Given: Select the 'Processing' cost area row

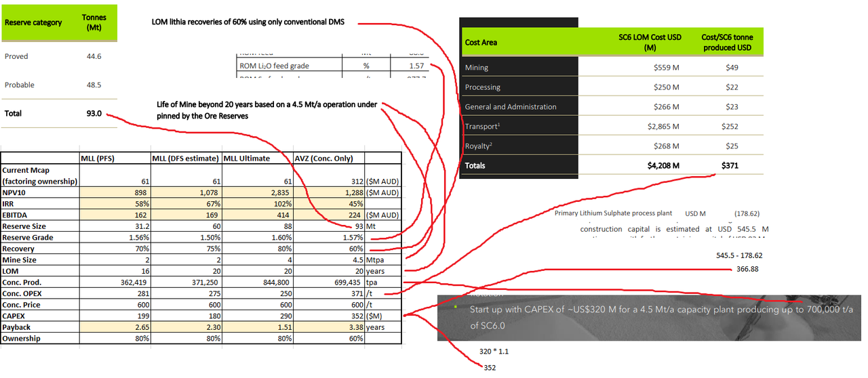Looking at the screenshot, I should (483, 87).
